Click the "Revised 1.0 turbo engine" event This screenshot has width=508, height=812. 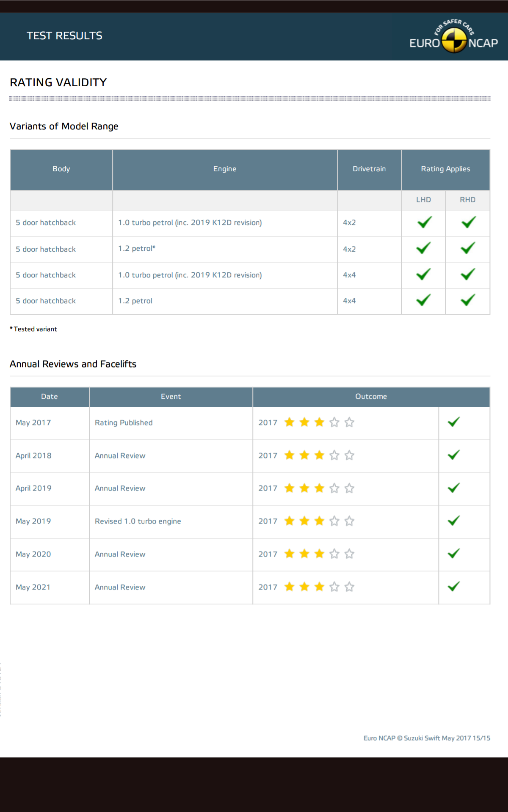coord(138,521)
